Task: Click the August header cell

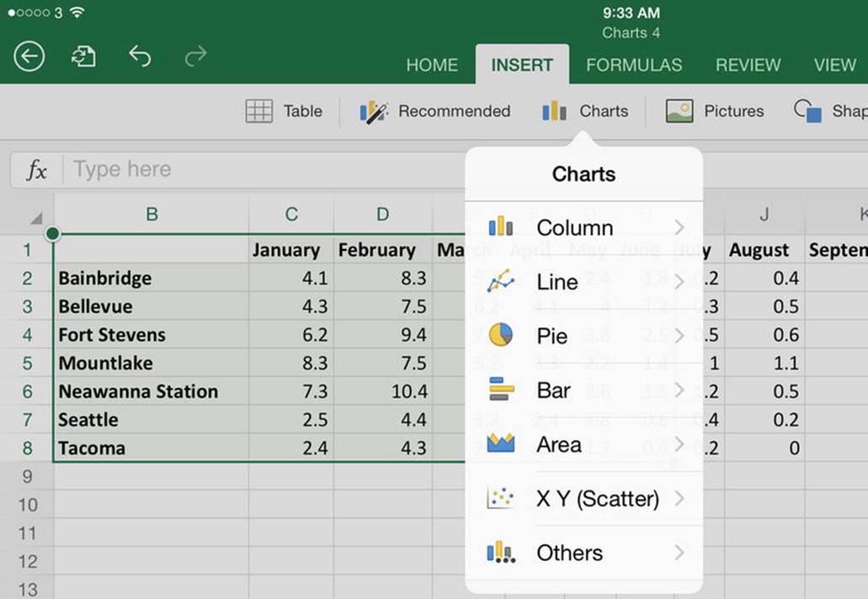Action: [764, 250]
